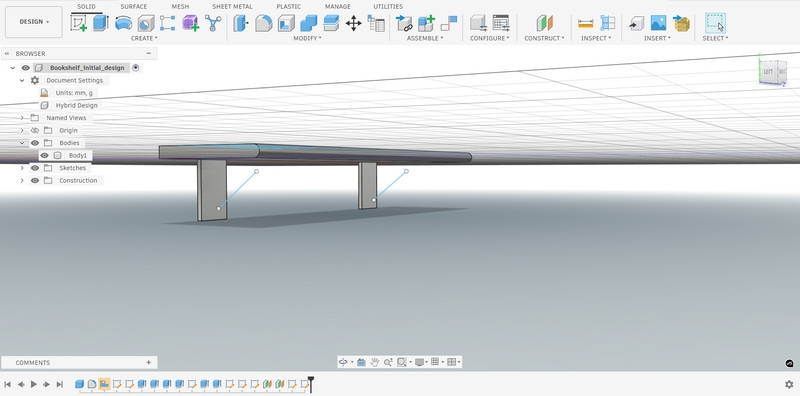Viewport: 800px width, 396px height.
Task: Switch to the SHEET METAL tab
Action: (x=232, y=7)
